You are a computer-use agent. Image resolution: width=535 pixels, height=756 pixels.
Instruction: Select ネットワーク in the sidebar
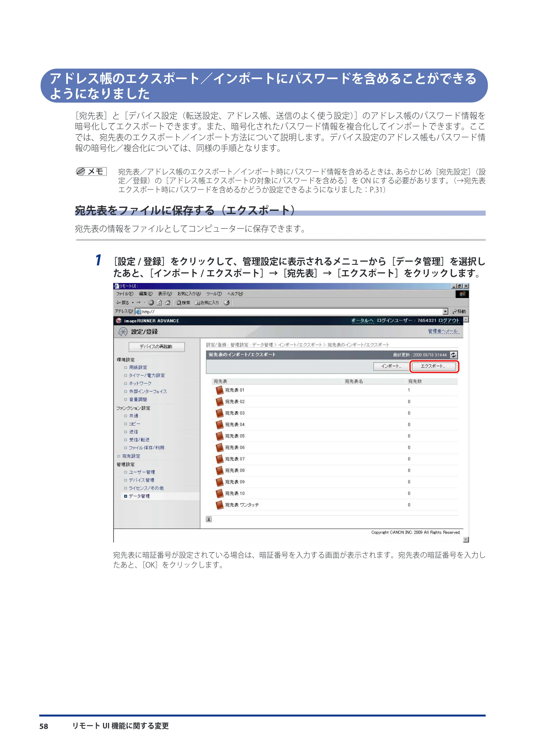click(140, 383)
